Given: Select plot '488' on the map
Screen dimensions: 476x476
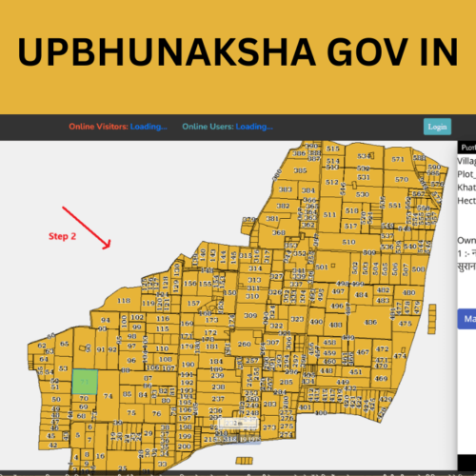Looking at the screenshot, I should click(x=335, y=325).
